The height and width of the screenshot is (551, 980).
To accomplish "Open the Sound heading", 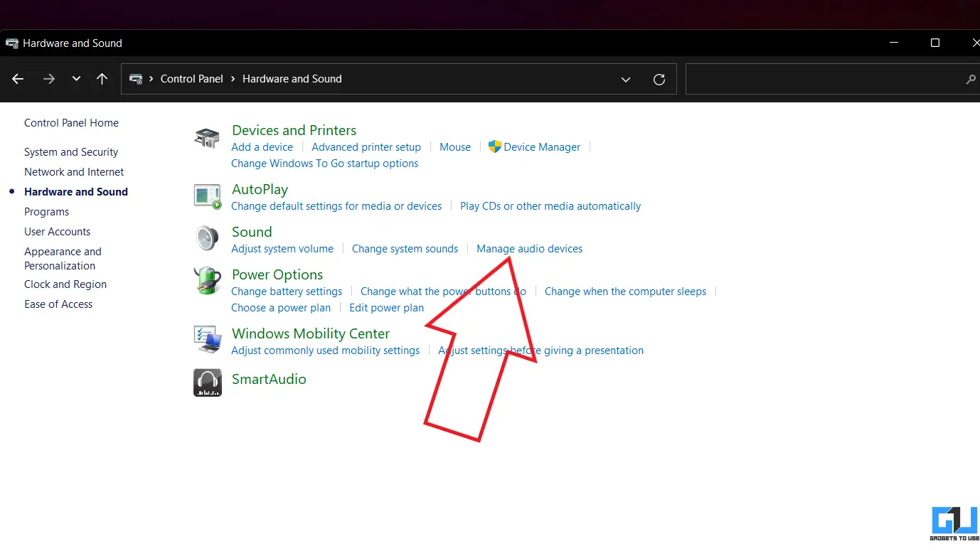I will (x=252, y=232).
